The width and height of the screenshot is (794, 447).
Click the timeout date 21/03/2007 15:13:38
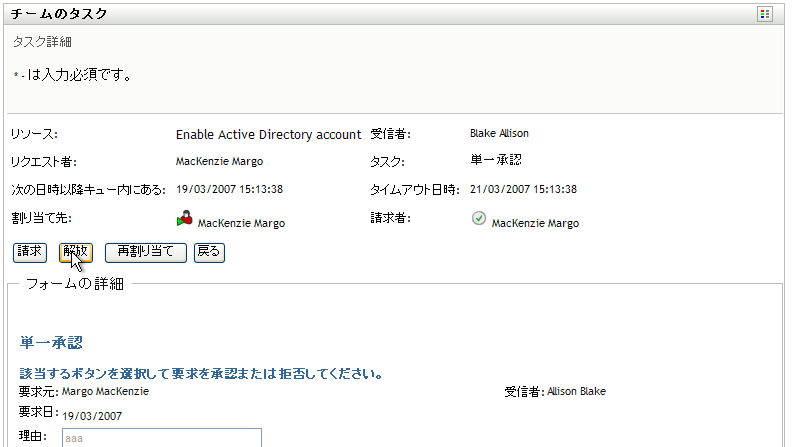pyautogui.click(x=523, y=189)
